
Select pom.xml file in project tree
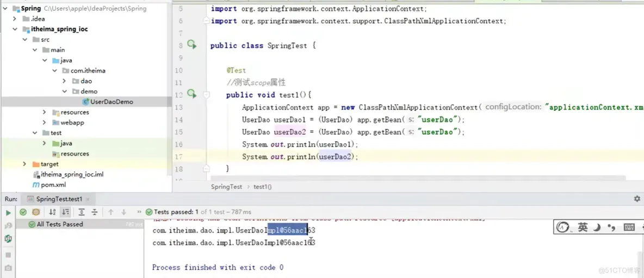(x=49, y=185)
